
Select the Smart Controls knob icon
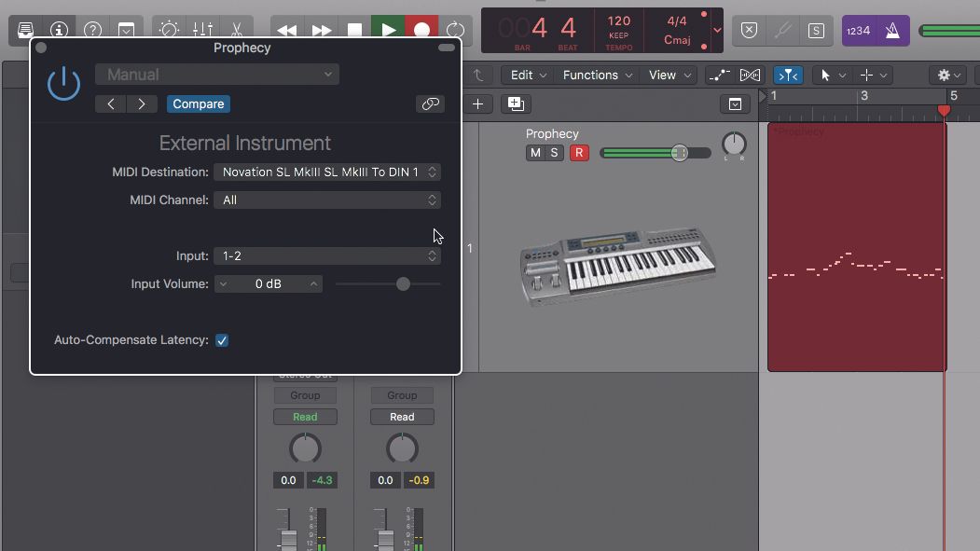tap(168, 29)
